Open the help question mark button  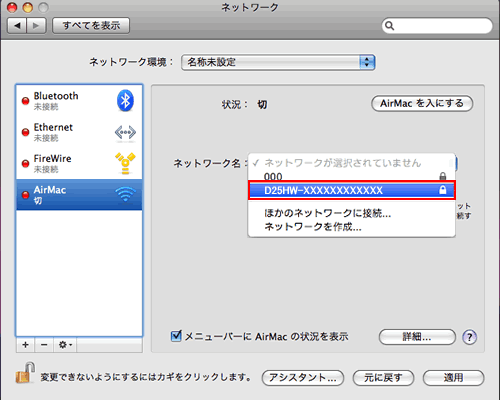(x=469, y=337)
